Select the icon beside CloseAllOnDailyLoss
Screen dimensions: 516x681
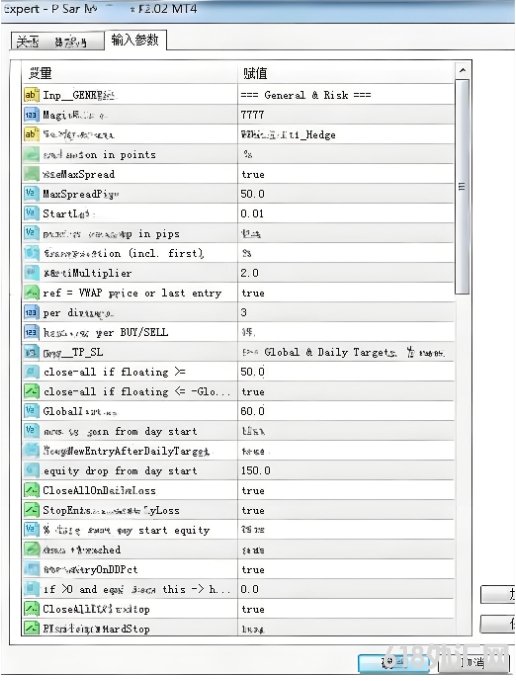(x=31, y=490)
